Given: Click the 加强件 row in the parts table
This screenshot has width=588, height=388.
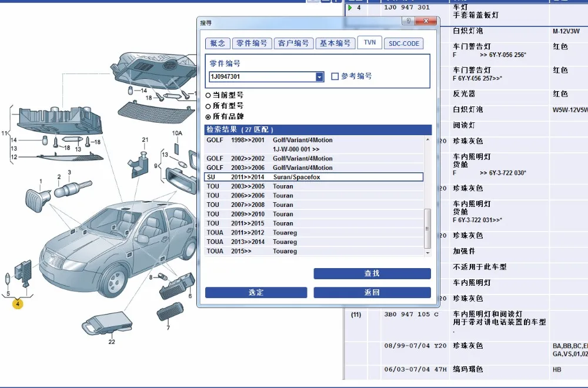Looking at the screenshot, I should [464, 251].
